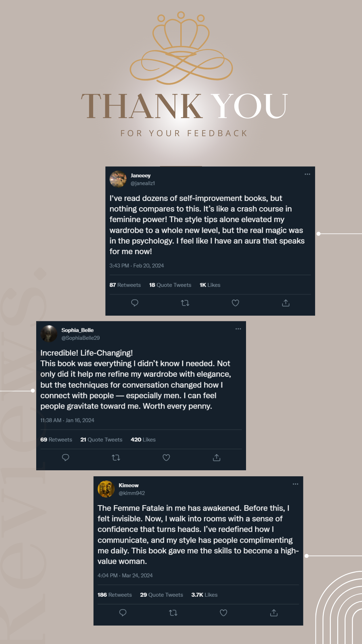
Task: Open Janeeey's profile picture
Action: point(118,179)
